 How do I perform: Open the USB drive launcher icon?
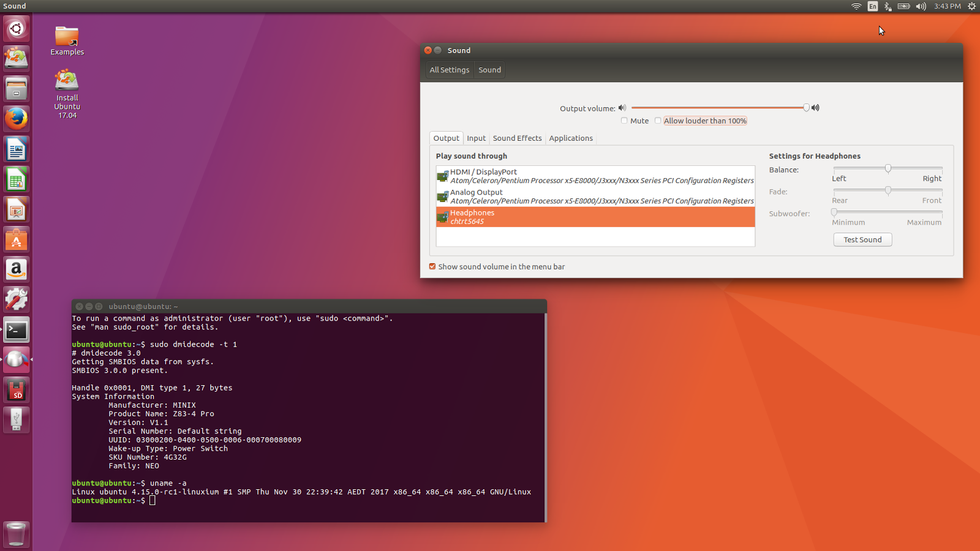tap(17, 420)
